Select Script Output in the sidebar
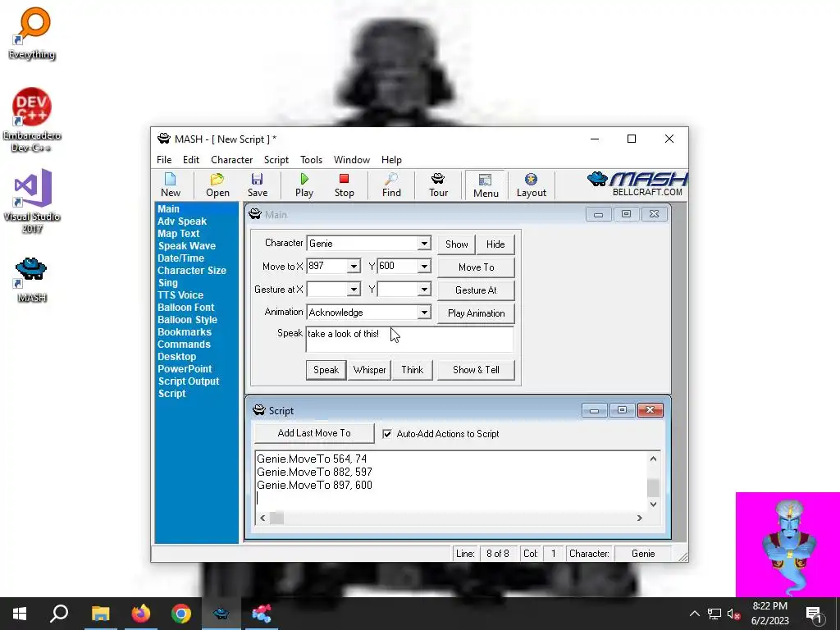This screenshot has height=630, width=840. pos(189,381)
